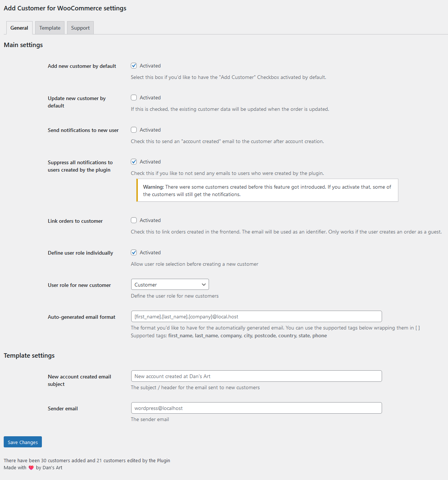Click the 'Main settings' heading
Viewport: 448px width, 480px height.
pyautogui.click(x=23, y=45)
